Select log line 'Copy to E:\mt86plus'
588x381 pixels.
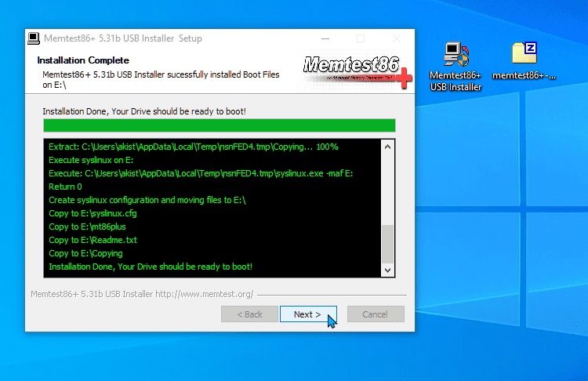point(87,227)
